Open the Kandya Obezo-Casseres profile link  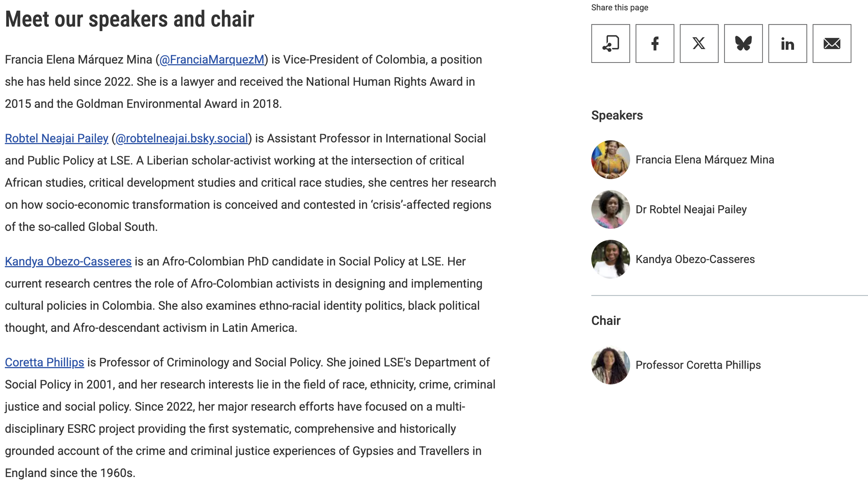[68, 261]
